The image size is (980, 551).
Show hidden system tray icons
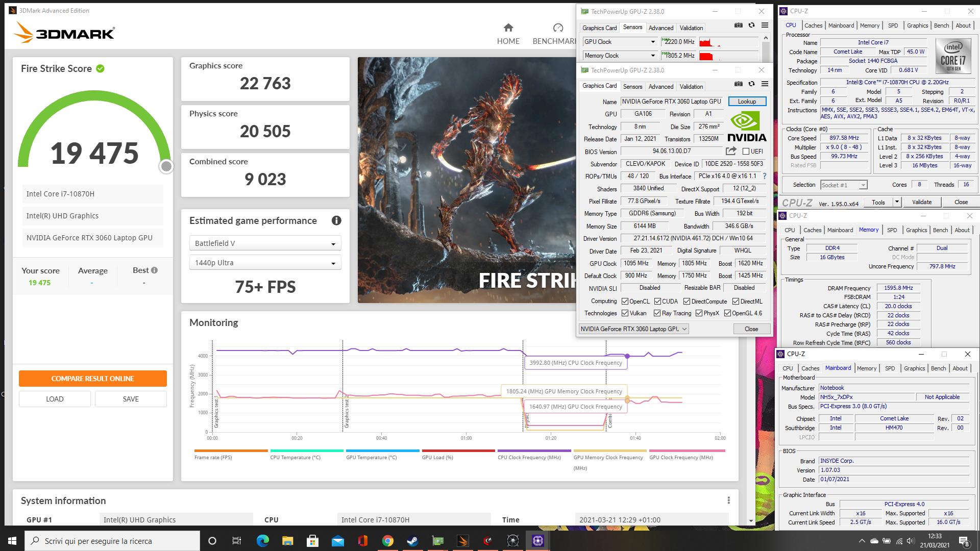pos(862,541)
